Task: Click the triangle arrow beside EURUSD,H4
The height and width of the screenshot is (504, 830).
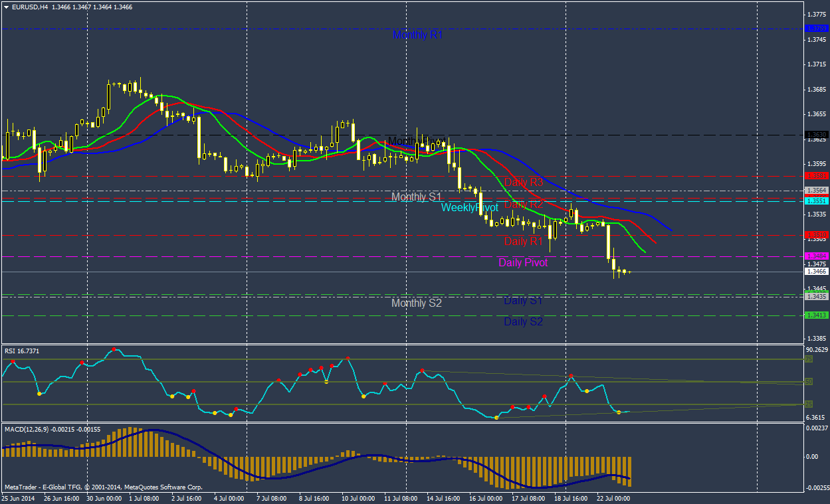Action: point(7,7)
